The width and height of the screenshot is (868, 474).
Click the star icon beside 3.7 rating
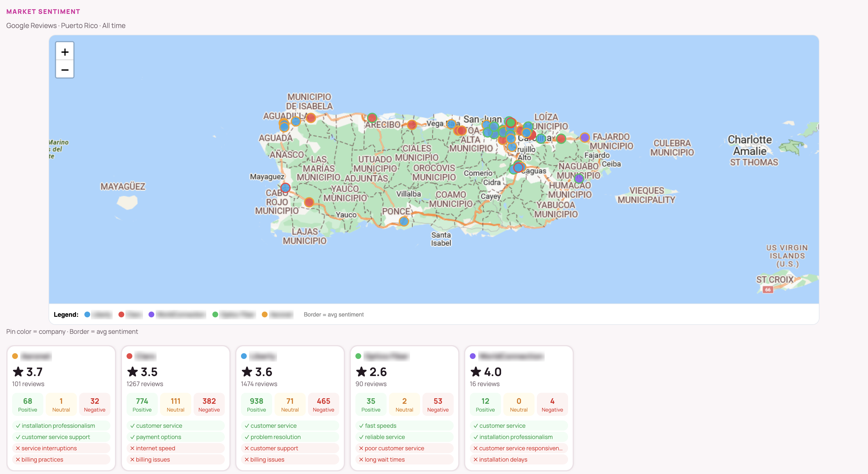tap(18, 371)
